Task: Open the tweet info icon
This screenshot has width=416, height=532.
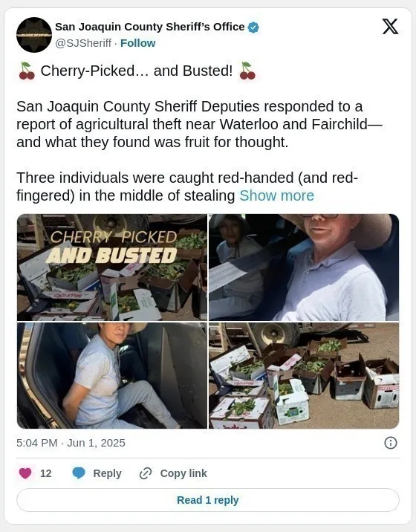Action: coord(391,443)
